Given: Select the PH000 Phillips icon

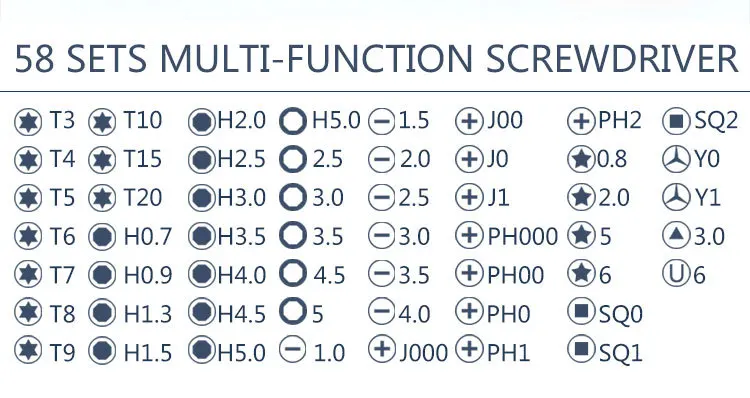Looking at the screenshot, I should tap(469, 235).
